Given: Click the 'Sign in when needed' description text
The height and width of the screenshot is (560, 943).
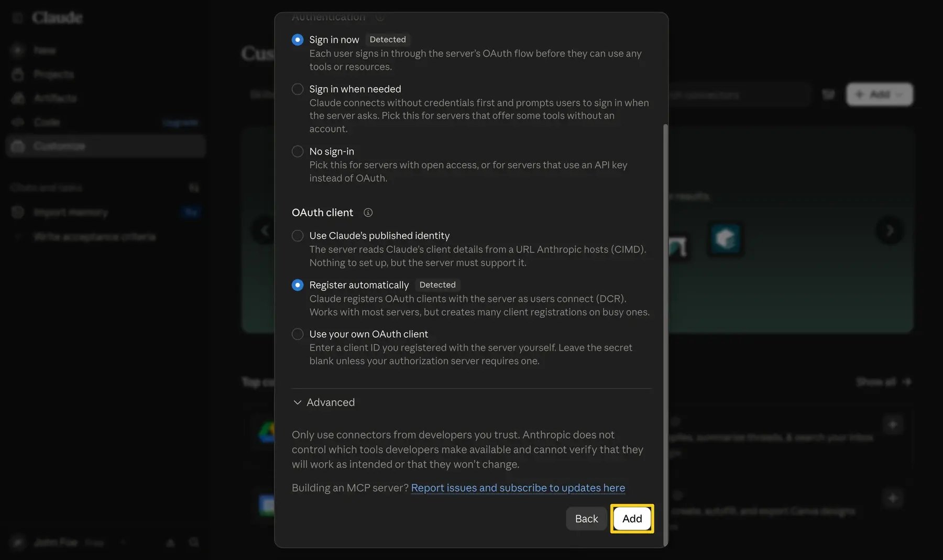Looking at the screenshot, I should [479, 116].
